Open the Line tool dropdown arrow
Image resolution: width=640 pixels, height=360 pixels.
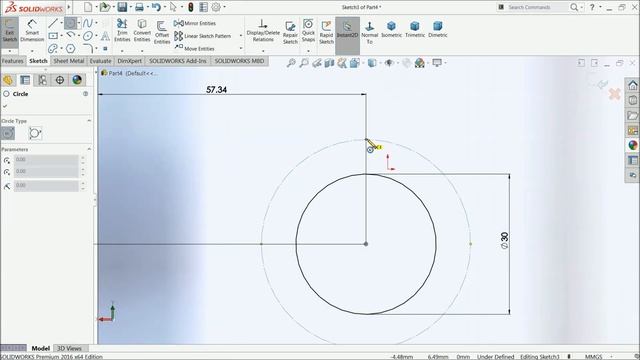click(61, 23)
